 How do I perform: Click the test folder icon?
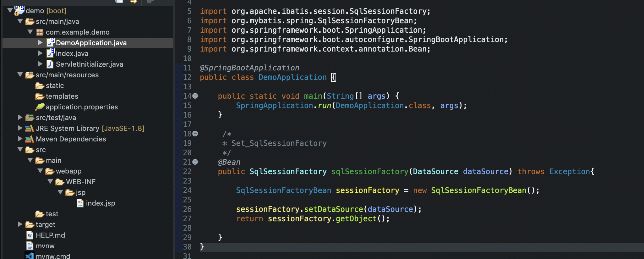pos(40,214)
